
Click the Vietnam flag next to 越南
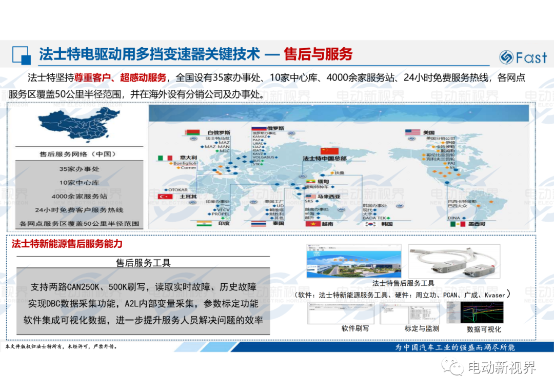point(313,224)
